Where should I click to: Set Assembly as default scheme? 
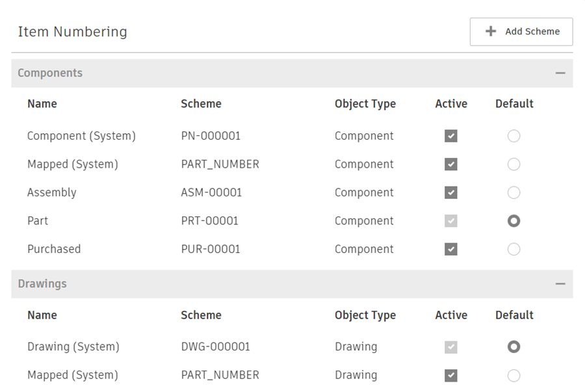tap(513, 192)
